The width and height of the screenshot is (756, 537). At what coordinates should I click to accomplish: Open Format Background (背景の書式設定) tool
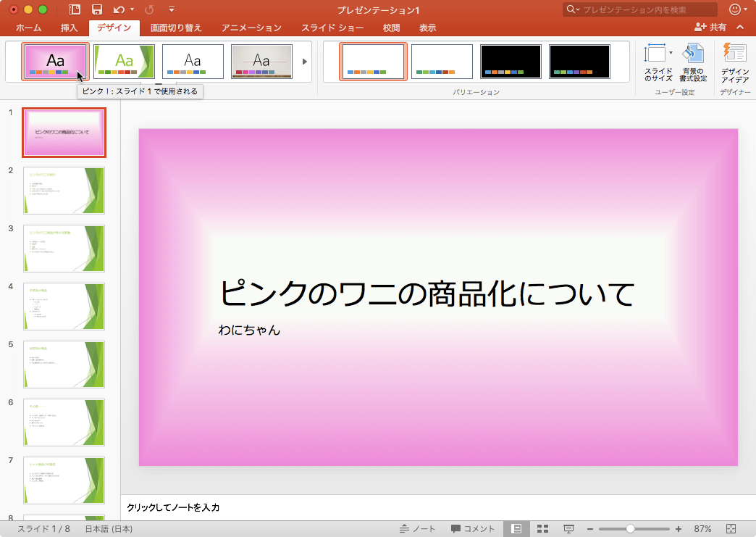693,62
